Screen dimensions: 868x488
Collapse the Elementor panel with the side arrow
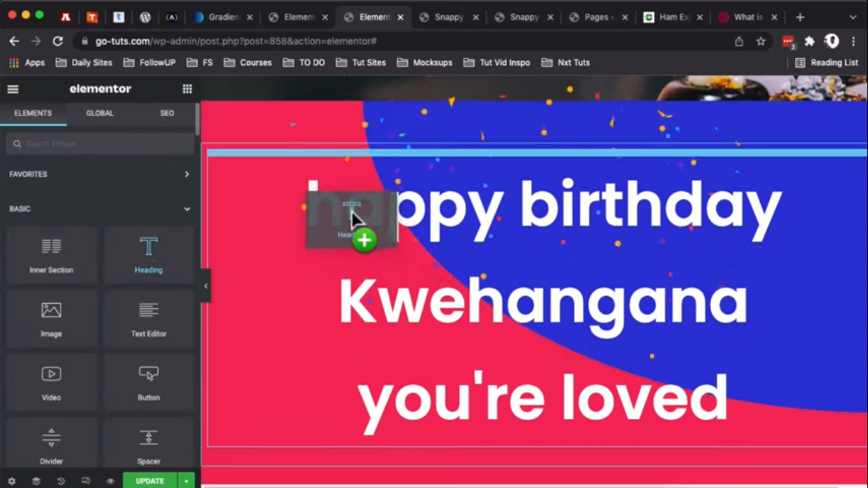point(206,286)
